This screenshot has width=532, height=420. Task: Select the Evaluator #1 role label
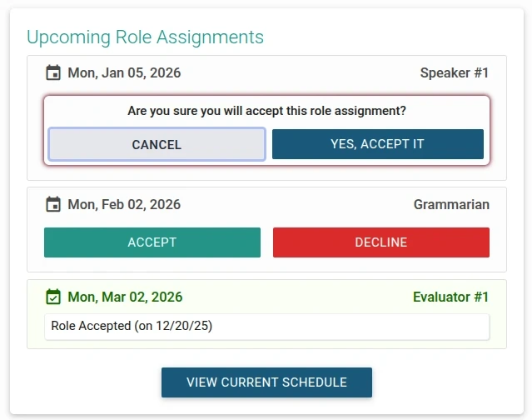coord(450,297)
